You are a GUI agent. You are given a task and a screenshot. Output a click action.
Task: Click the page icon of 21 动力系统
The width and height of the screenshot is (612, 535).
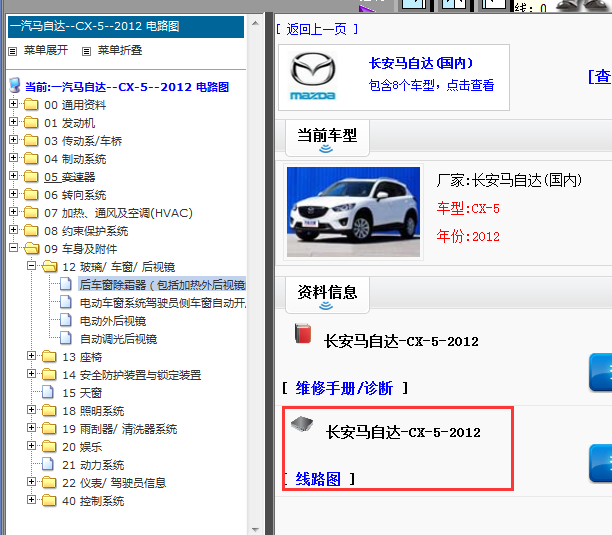click(48, 464)
